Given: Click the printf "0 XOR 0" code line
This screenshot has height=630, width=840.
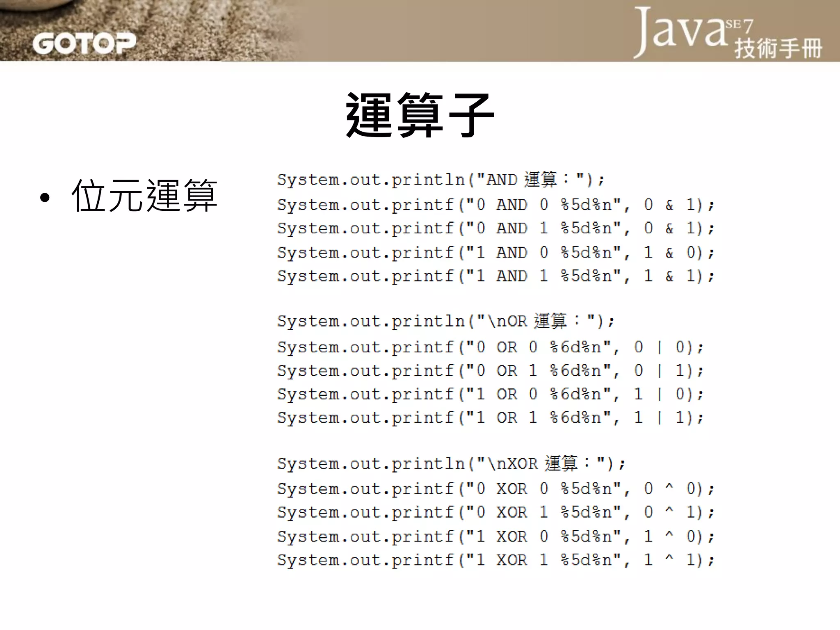Looking at the screenshot, I should click(x=495, y=489).
